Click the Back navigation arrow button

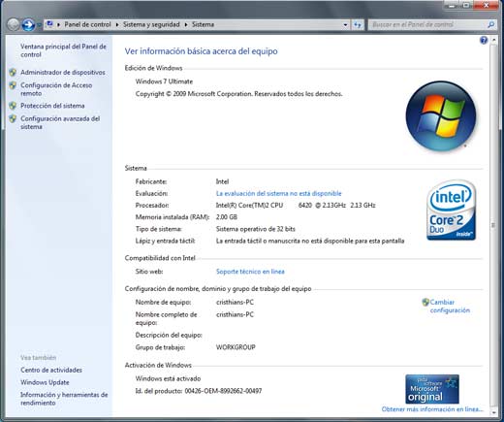14,24
